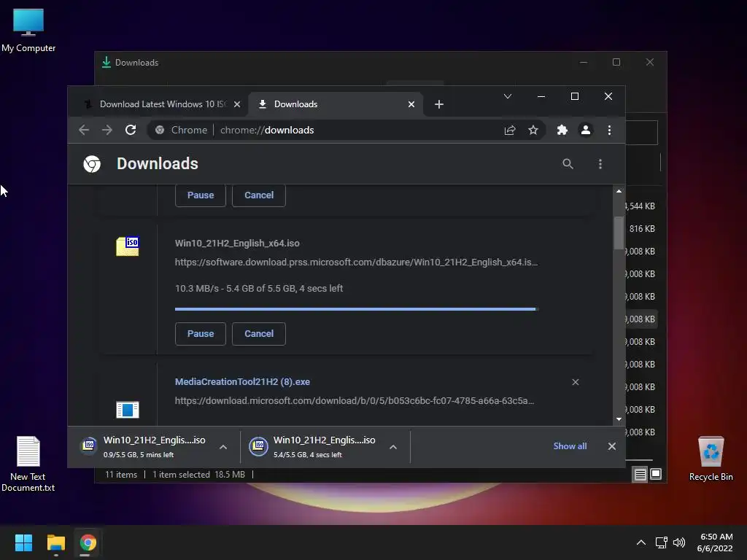Open the Chrome profile avatar
This screenshot has width=747, height=560.
pyautogui.click(x=586, y=130)
